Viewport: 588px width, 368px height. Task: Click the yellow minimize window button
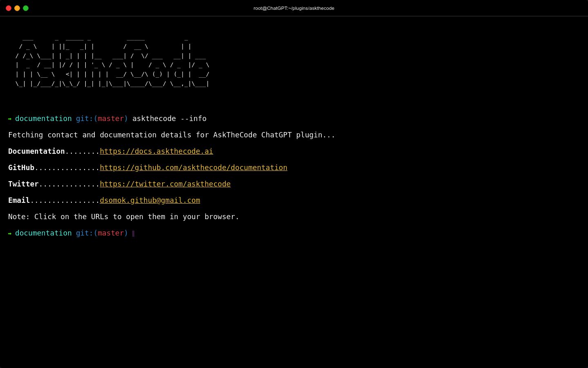[17, 8]
